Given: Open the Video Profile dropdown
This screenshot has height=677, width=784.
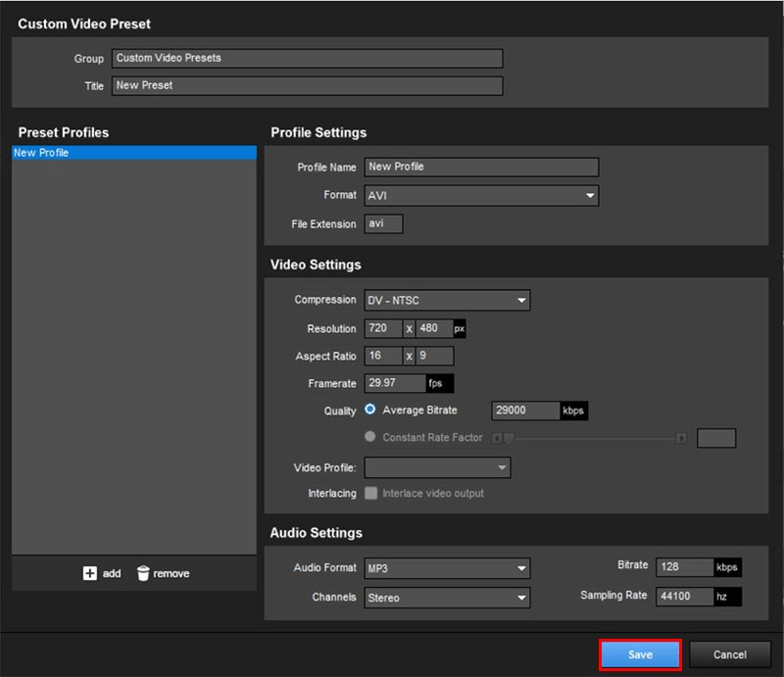Looking at the screenshot, I should 437,467.
